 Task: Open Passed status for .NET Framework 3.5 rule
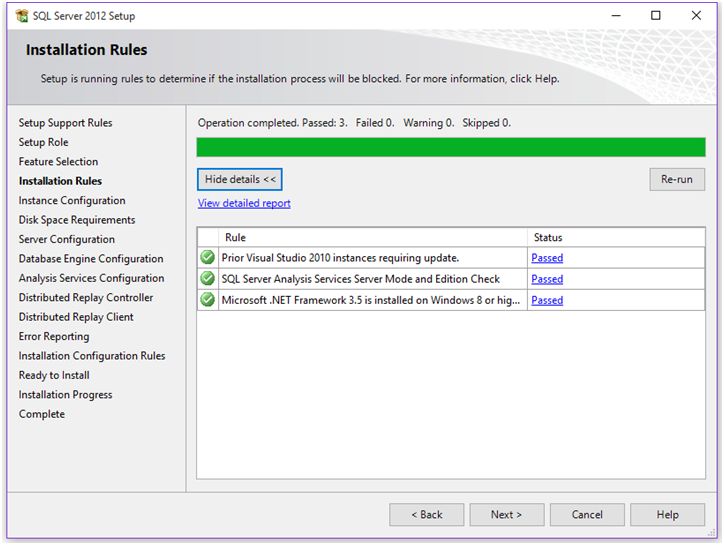547,300
